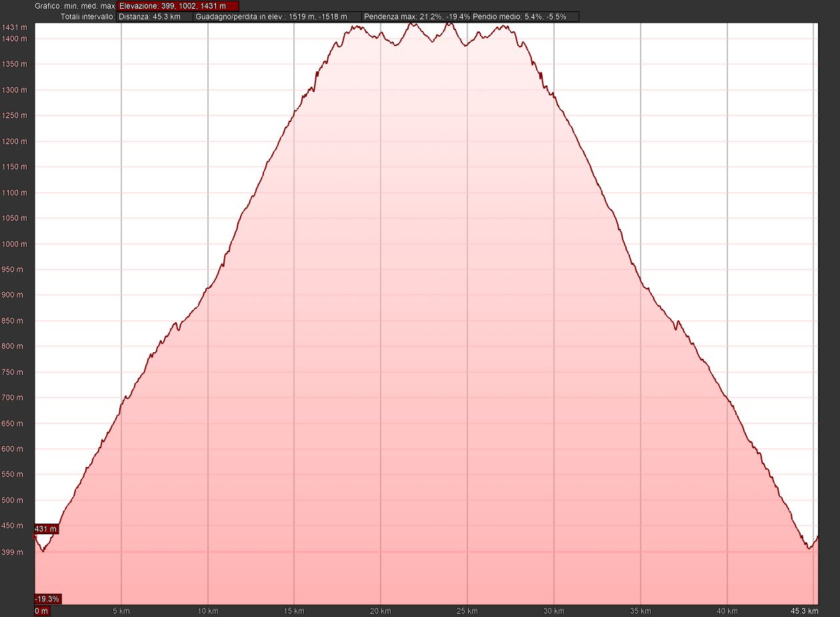Image resolution: width=840 pixels, height=617 pixels.
Task: Select the Distanza 45.3 km field
Action: pyautogui.click(x=155, y=17)
